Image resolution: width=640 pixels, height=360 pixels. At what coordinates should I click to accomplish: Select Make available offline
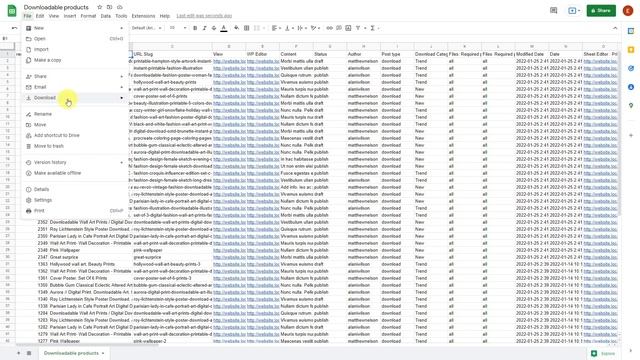[x=74, y=173]
